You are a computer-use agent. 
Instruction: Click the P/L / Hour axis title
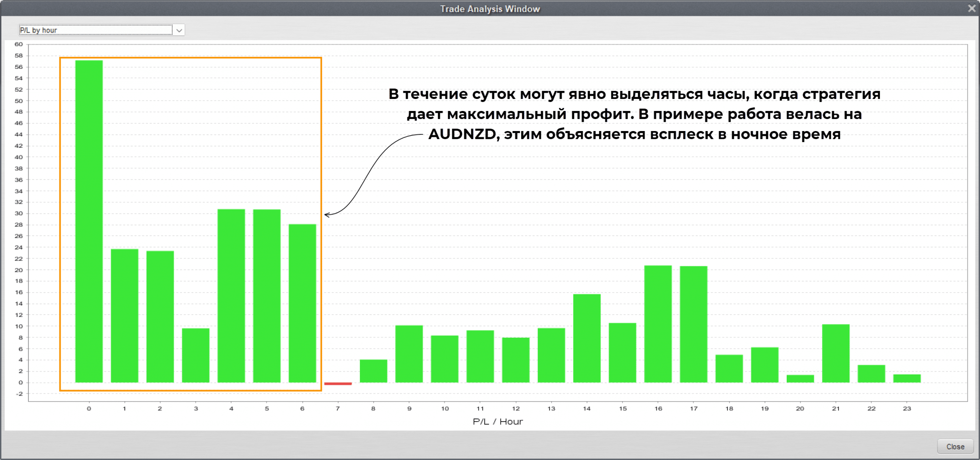coord(498,421)
